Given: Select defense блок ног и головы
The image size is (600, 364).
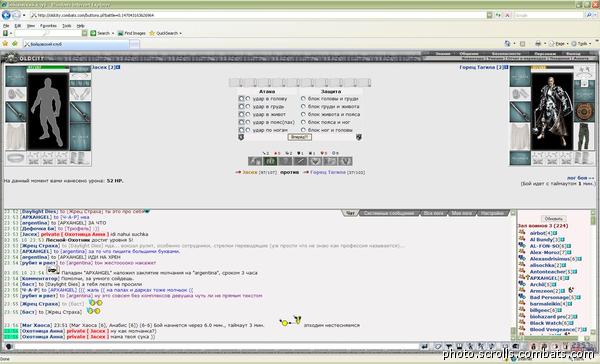Looking at the screenshot, I should click(x=303, y=130).
